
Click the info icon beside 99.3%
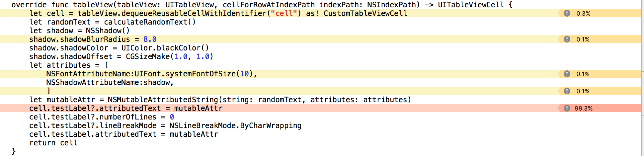click(x=567, y=108)
